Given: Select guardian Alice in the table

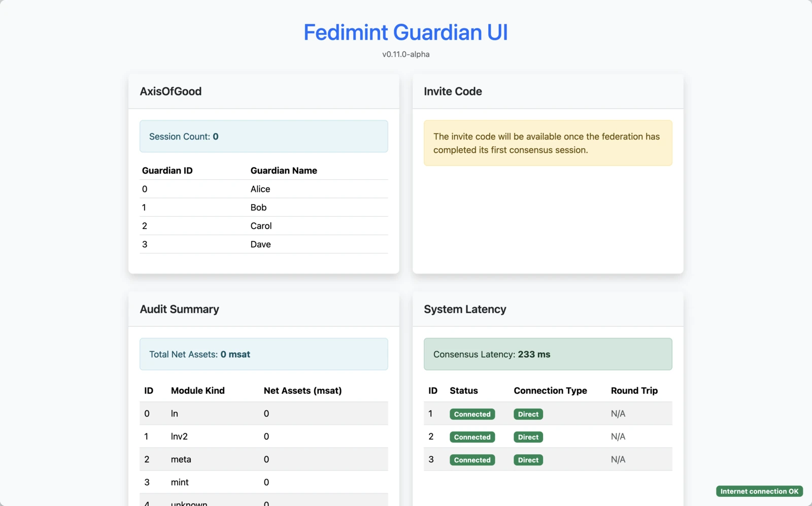Looking at the screenshot, I should [260, 189].
